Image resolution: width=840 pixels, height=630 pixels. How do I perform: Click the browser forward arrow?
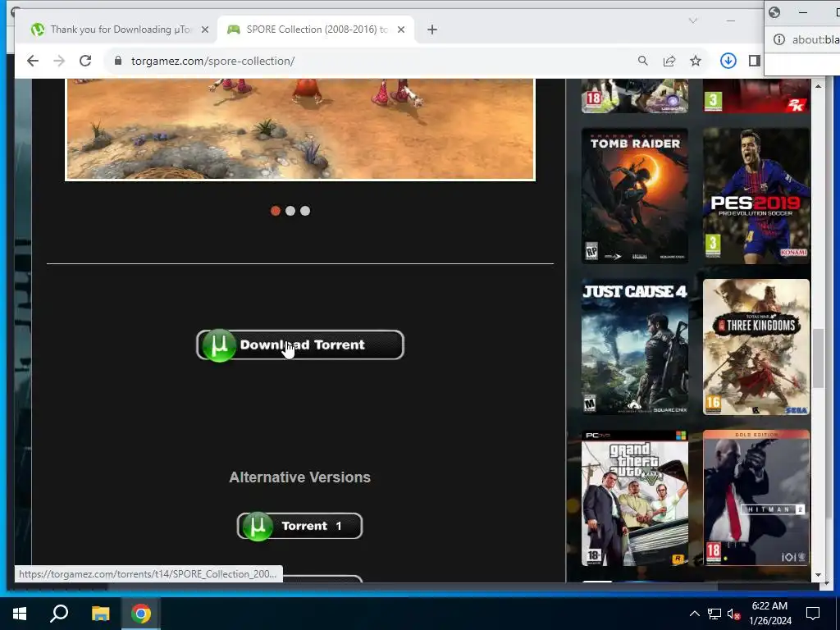(59, 61)
